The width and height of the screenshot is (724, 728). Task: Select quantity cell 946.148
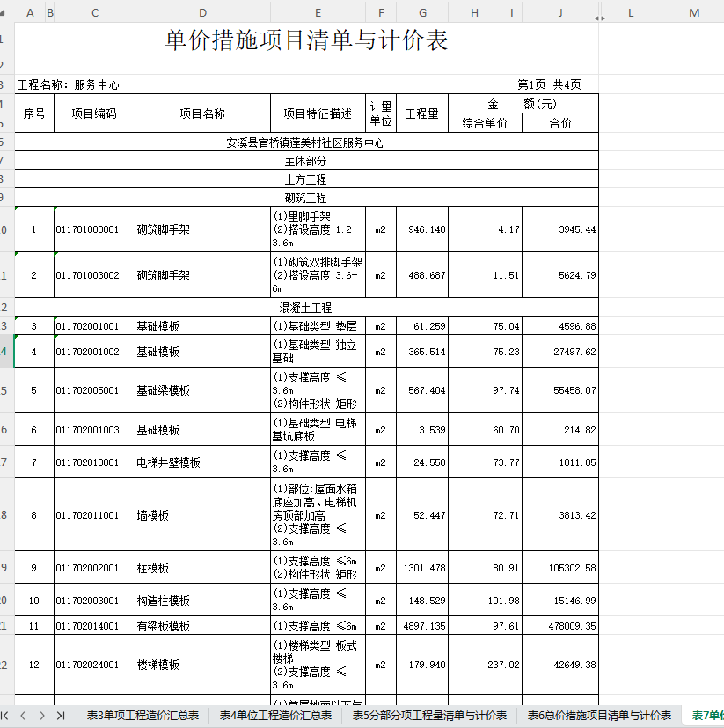(x=422, y=229)
